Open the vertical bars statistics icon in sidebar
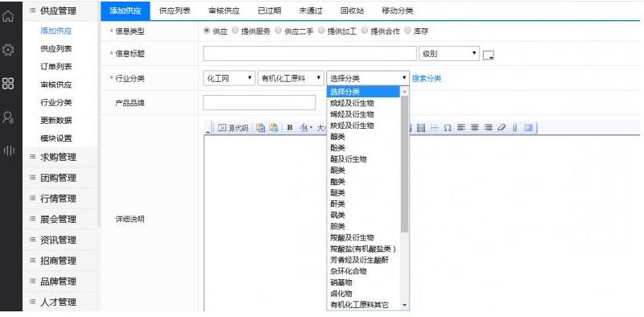This screenshot has width=644, height=317. pos(8,150)
